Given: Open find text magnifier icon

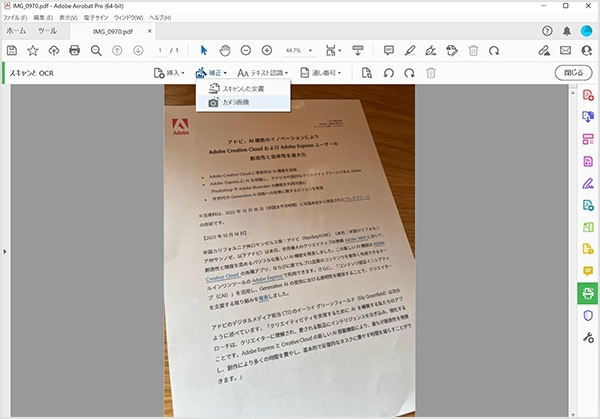Looking at the screenshot, I should pyautogui.click(x=96, y=51).
